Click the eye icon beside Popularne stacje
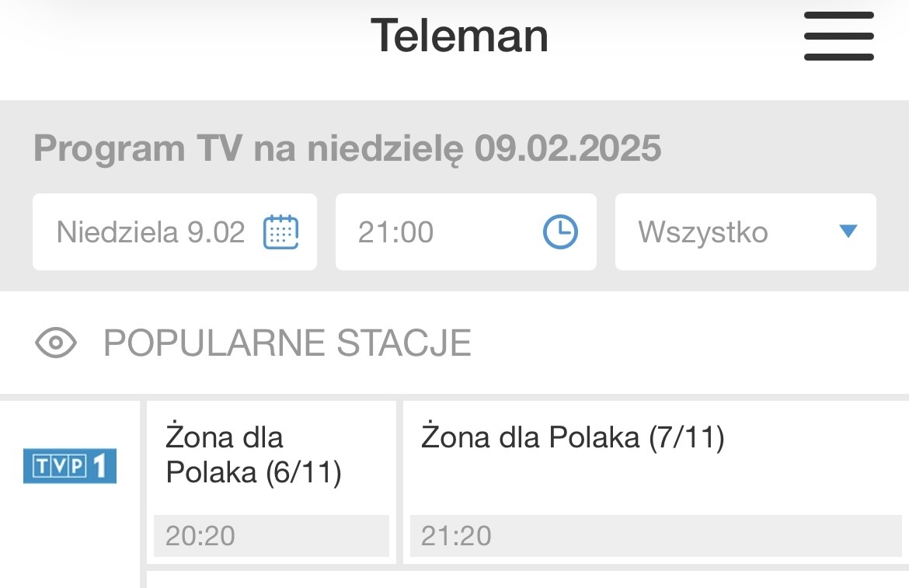The image size is (909, 588). pos(56,343)
